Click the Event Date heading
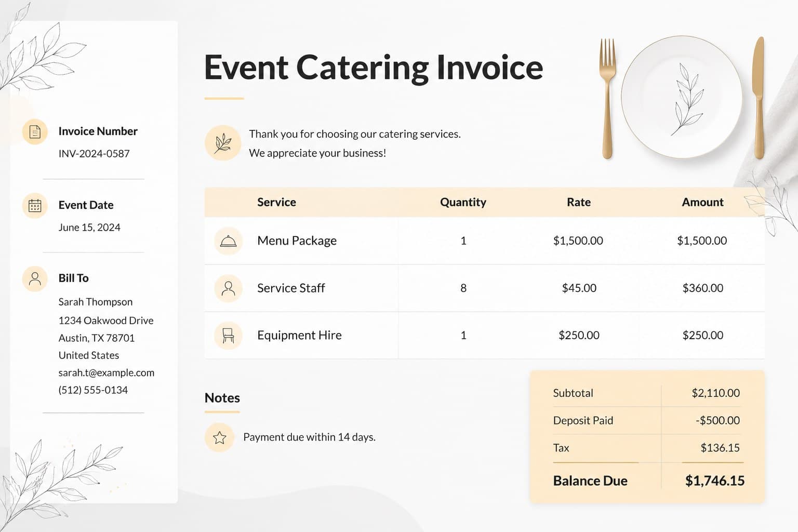 86,205
